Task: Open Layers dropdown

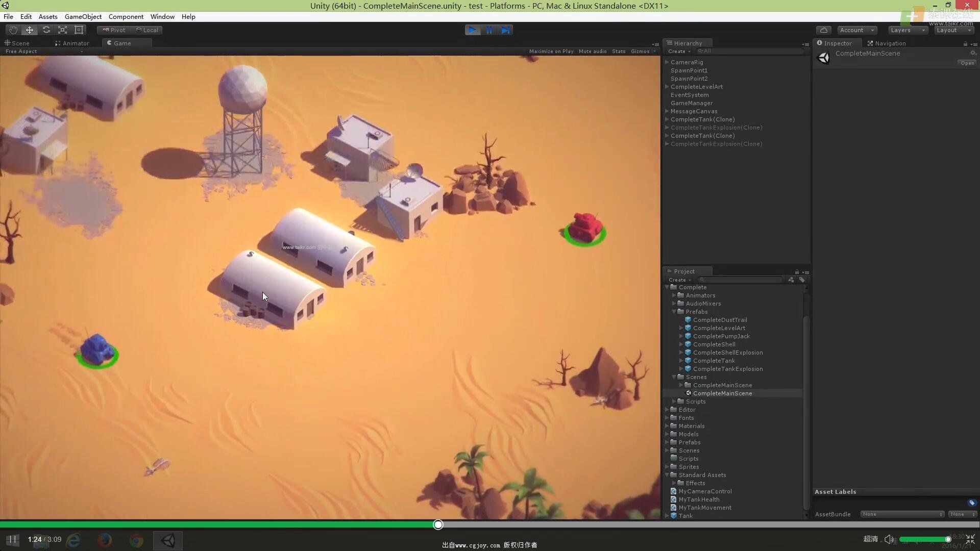Action: coord(908,30)
